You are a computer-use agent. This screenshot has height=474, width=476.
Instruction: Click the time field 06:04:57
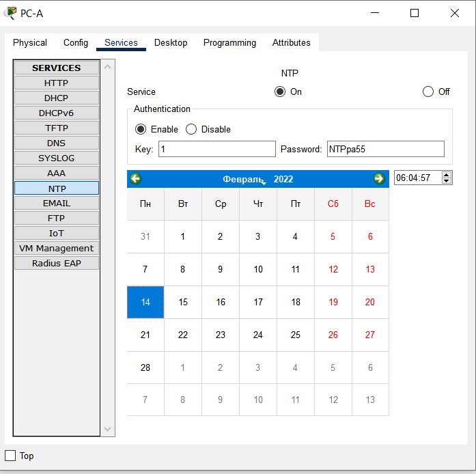[418, 178]
